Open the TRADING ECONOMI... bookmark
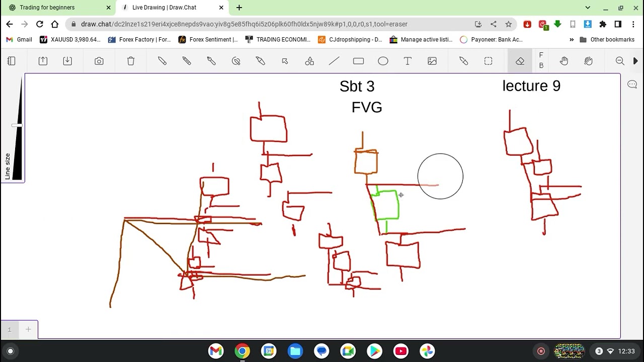 tap(278, 39)
